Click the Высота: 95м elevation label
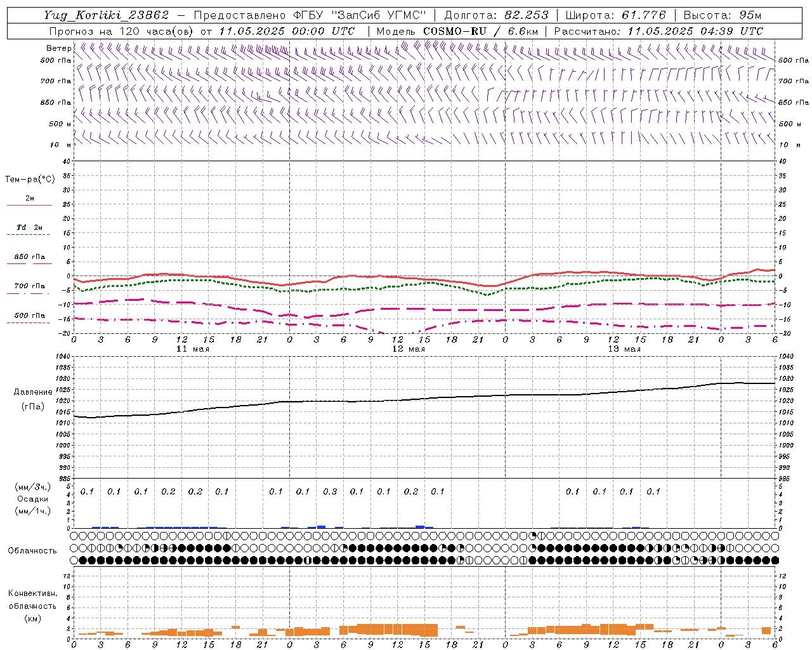This screenshot has height=650, width=812. click(x=722, y=15)
